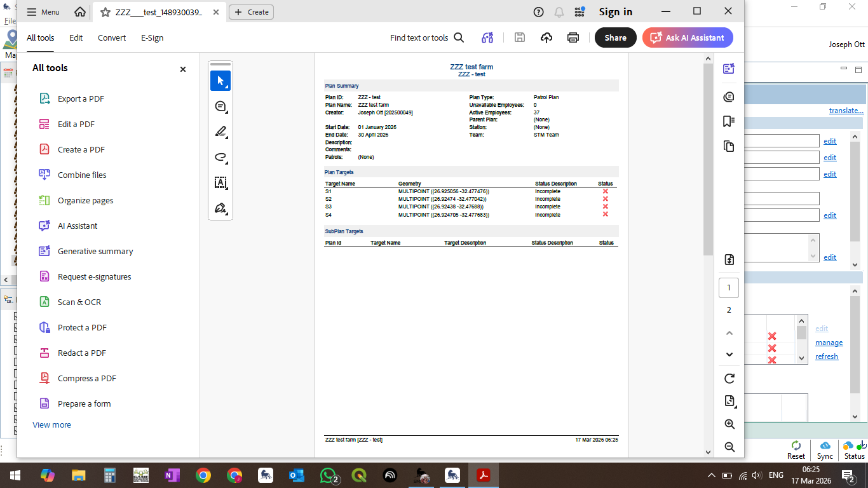The width and height of the screenshot is (868, 488).
Task: Switch to the Convert tab
Action: pos(112,37)
